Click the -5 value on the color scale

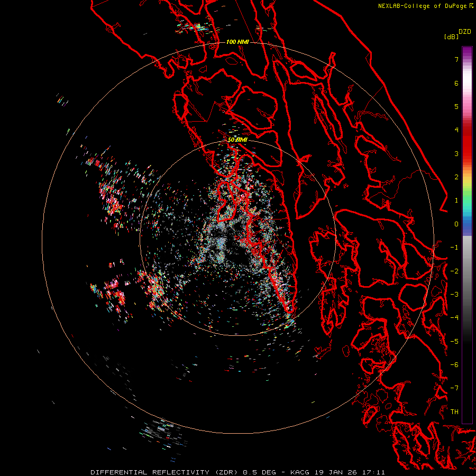point(454,342)
